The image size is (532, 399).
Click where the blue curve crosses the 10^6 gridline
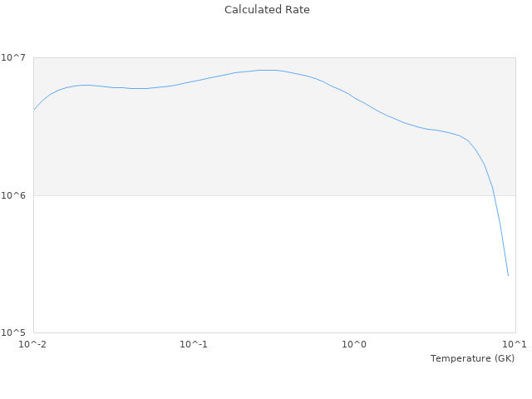[494, 195]
